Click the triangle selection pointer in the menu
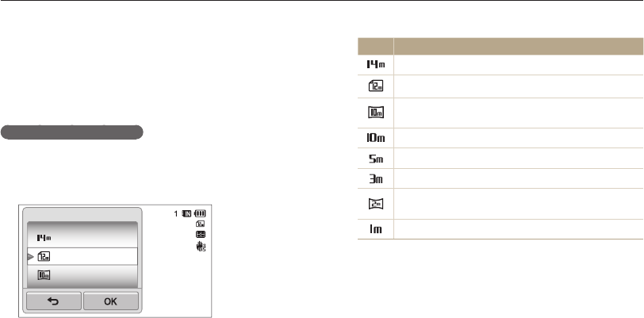 coord(32,256)
